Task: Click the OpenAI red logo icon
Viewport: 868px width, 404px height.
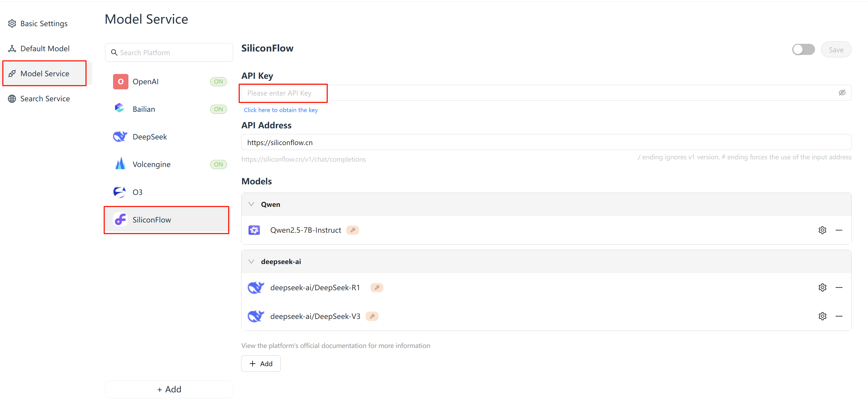Action: (121, 81)
